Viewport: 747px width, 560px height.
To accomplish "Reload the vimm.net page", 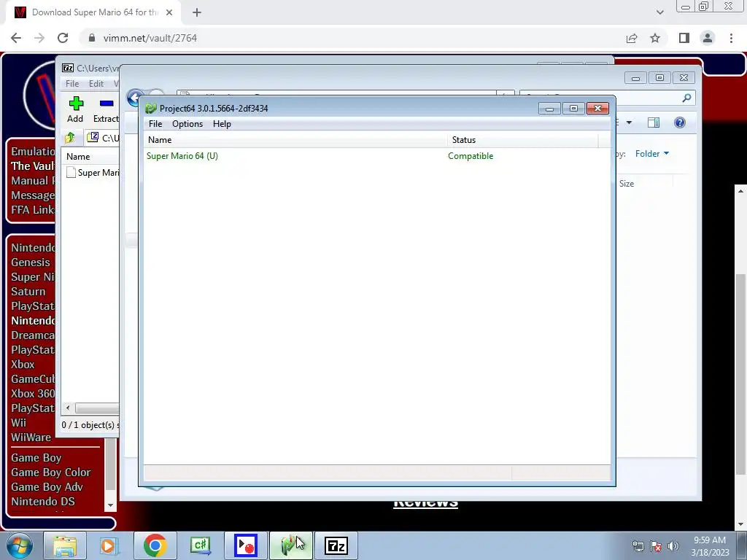I will click(x=63, y=38).
